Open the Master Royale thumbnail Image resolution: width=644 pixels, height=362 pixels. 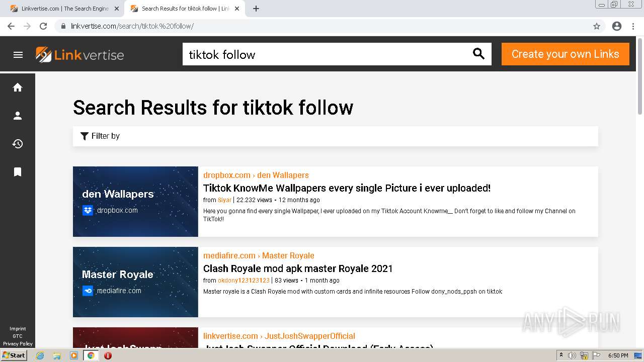coord(135,282)
